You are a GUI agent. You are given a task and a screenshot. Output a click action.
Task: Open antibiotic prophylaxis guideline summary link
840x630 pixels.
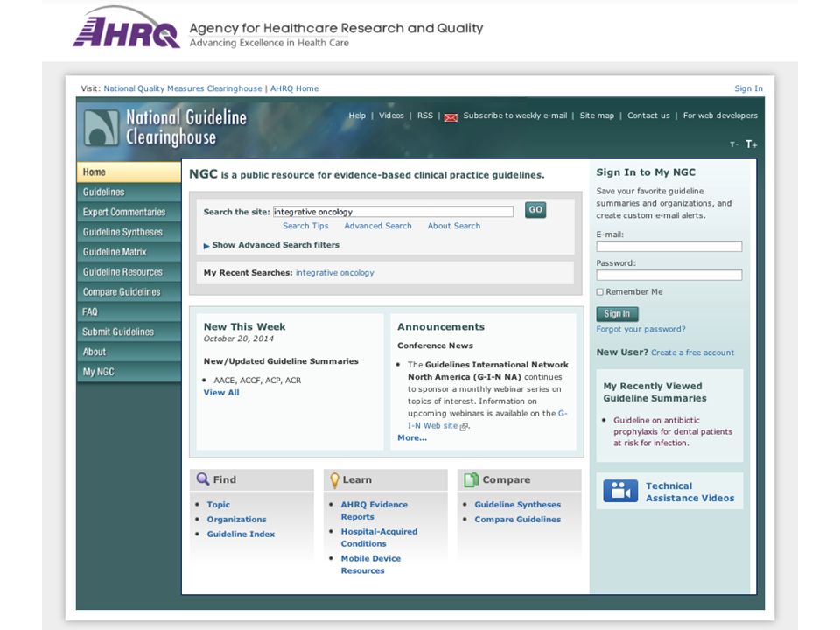[x=673, y=431]
